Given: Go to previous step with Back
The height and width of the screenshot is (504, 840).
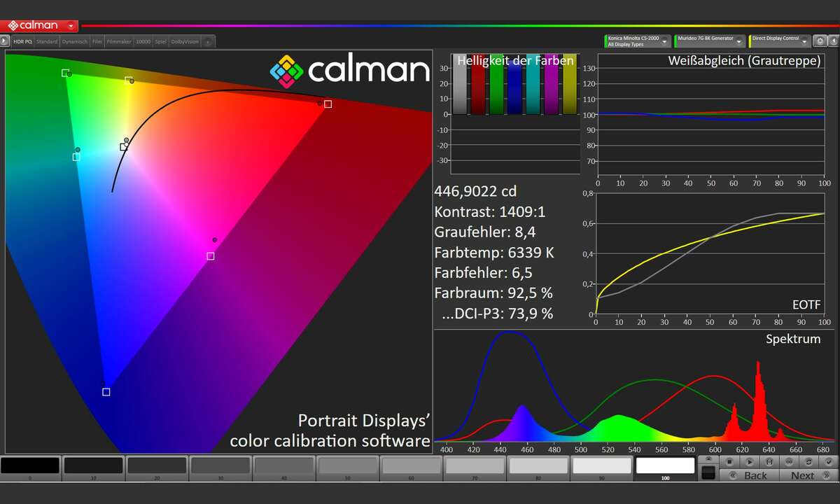Looking at the screenshot, I should (x=750, y=475).
